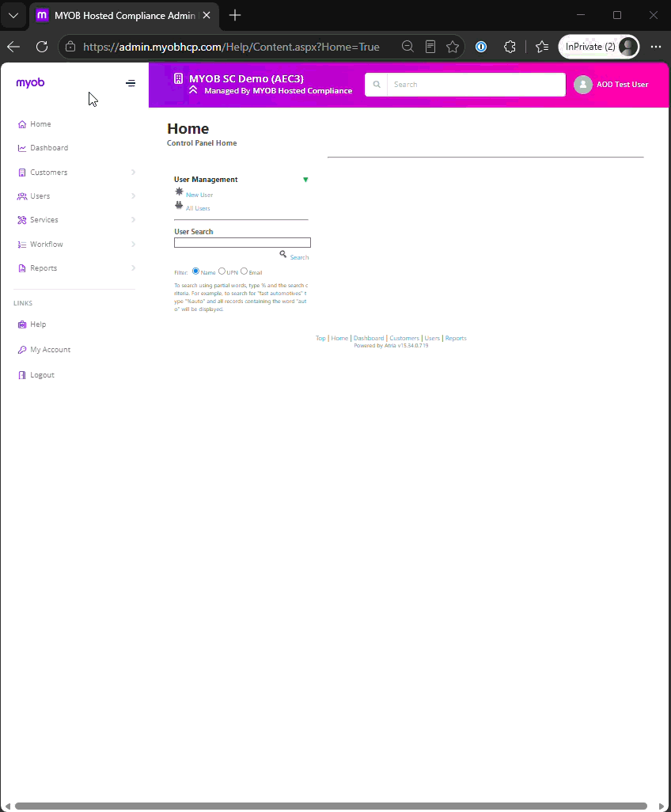This screenshot has width=671, height=812.
Task: Click the double chevron up icon
Action: pyautogui.click(x=193, y=90)
